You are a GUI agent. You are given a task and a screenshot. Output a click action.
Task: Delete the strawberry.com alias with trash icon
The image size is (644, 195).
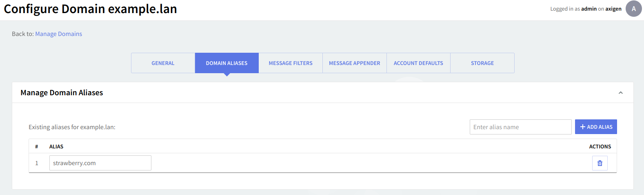(x=600, y=163)
